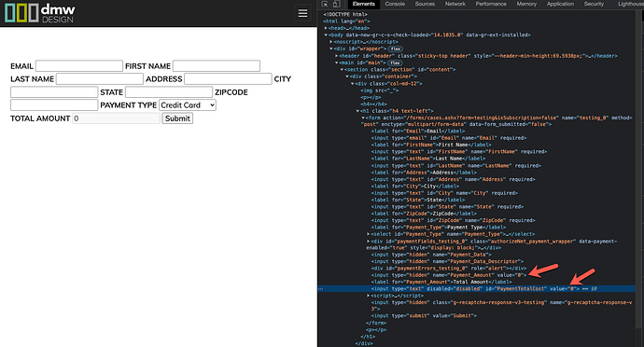Collapse the div col-md-12 node
This screenshot has width=644, height=347.
[353, 83]
